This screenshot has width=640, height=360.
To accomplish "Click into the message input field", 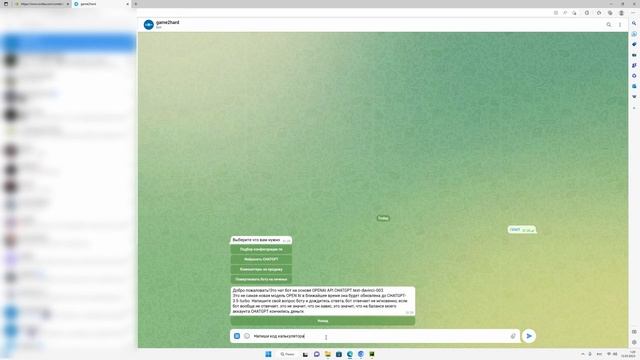I will (x=380, y=336).
